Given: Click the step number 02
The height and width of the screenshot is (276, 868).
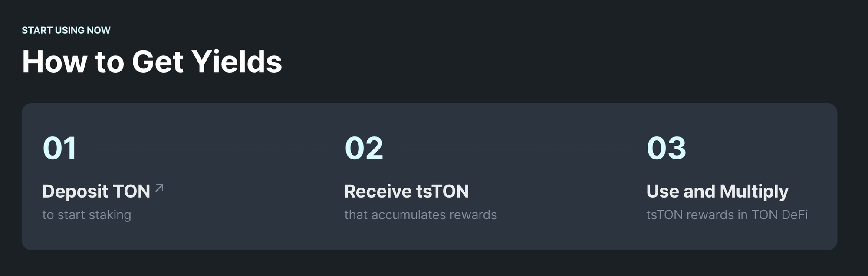Looking at the screenshot, I should pyautogui.click(x=364, y=148).
